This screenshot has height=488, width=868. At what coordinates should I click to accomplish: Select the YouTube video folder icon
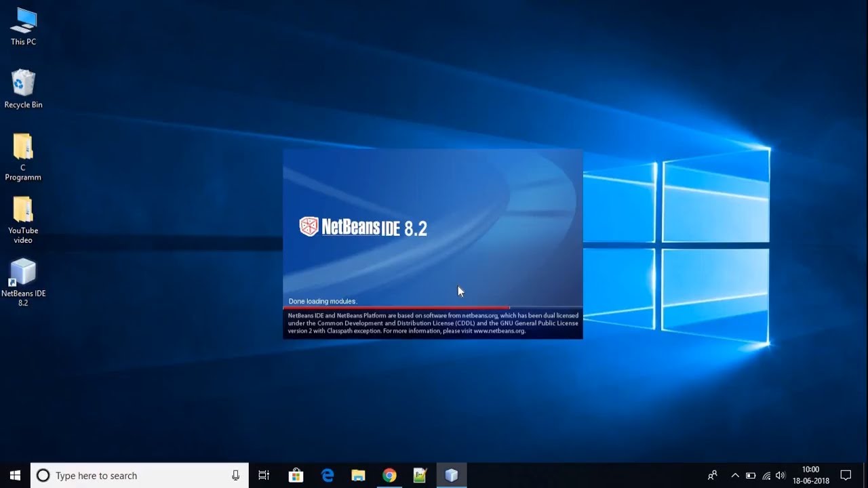[23, 220]
